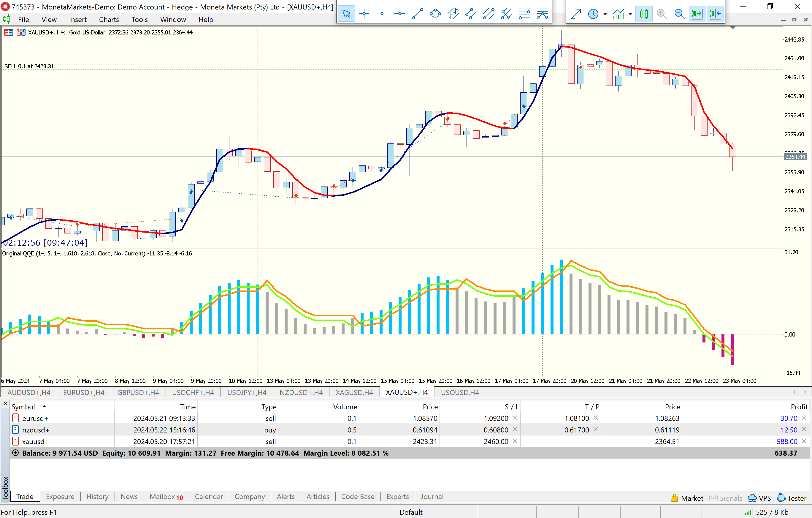Sort positions by Symbol column header
Screen dimensions: 812x518
pos(23,407)
